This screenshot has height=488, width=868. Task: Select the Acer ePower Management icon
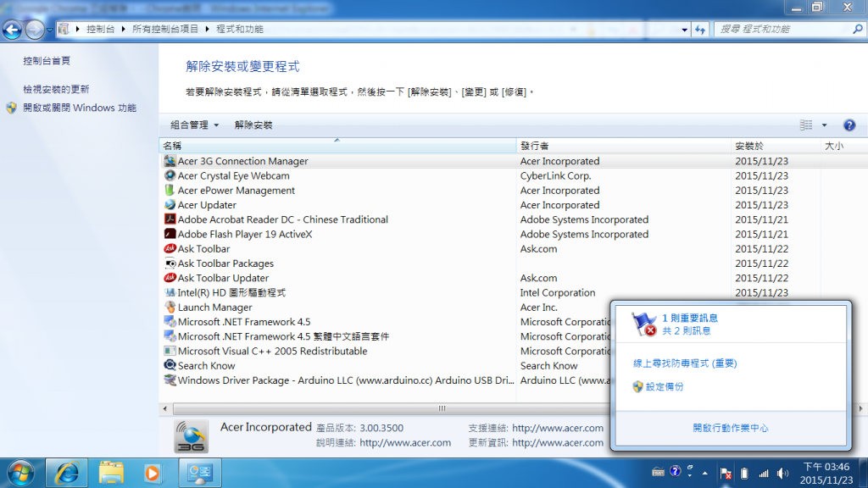point(170,191)
